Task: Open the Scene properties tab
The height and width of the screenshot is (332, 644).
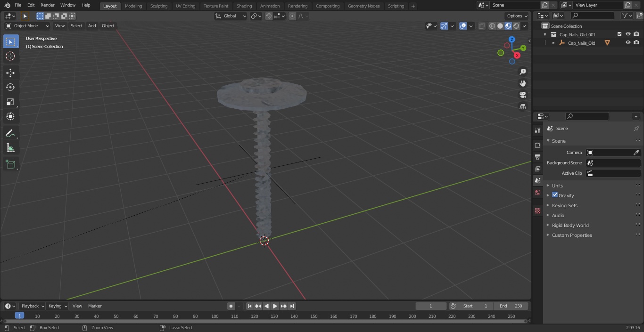Action: [537, 180]
